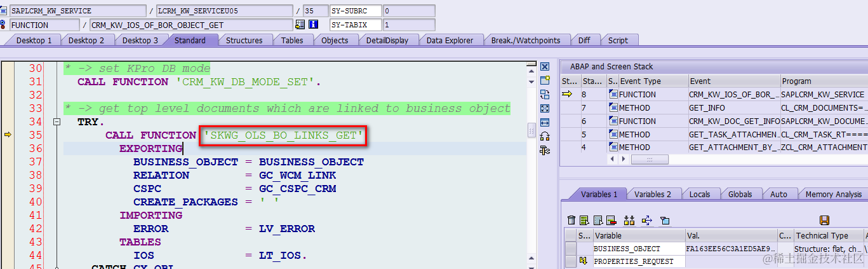Open the Memory Analysis tab

(834, 194)
